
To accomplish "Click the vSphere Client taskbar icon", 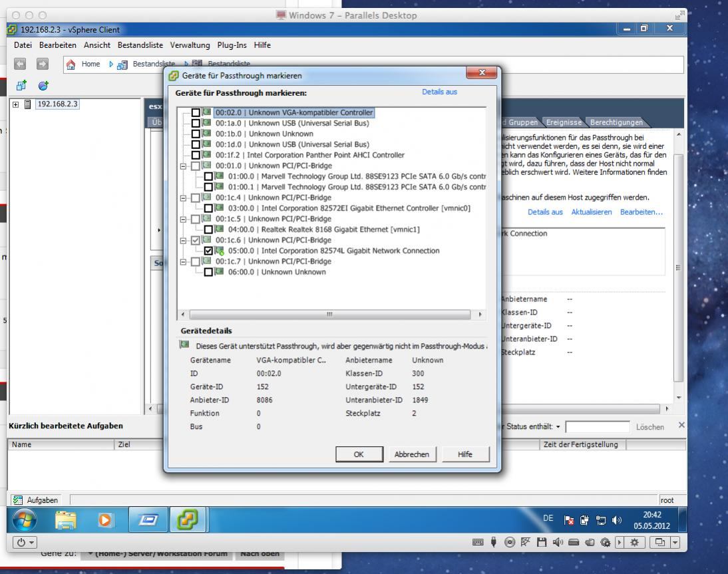I will (188, 519).
